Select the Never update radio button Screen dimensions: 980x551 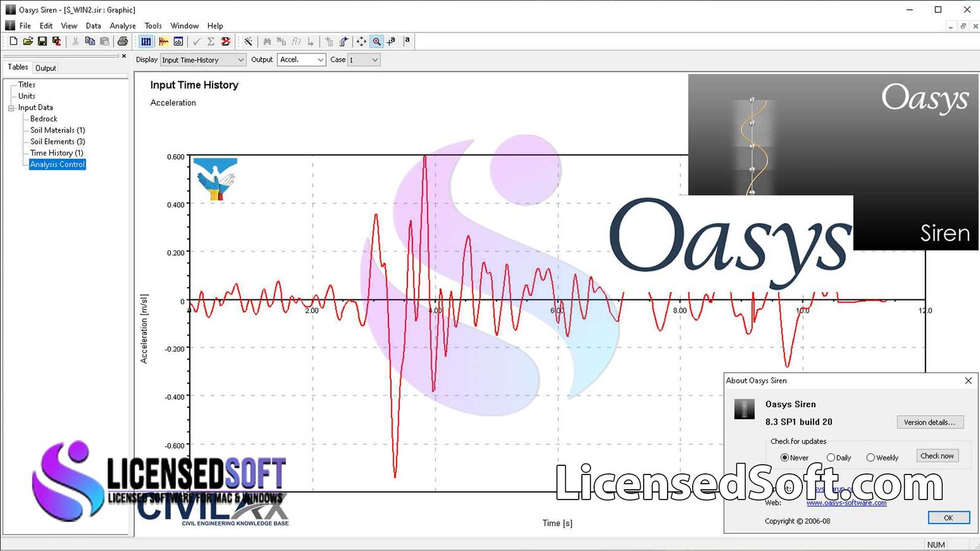pos(785,457)
